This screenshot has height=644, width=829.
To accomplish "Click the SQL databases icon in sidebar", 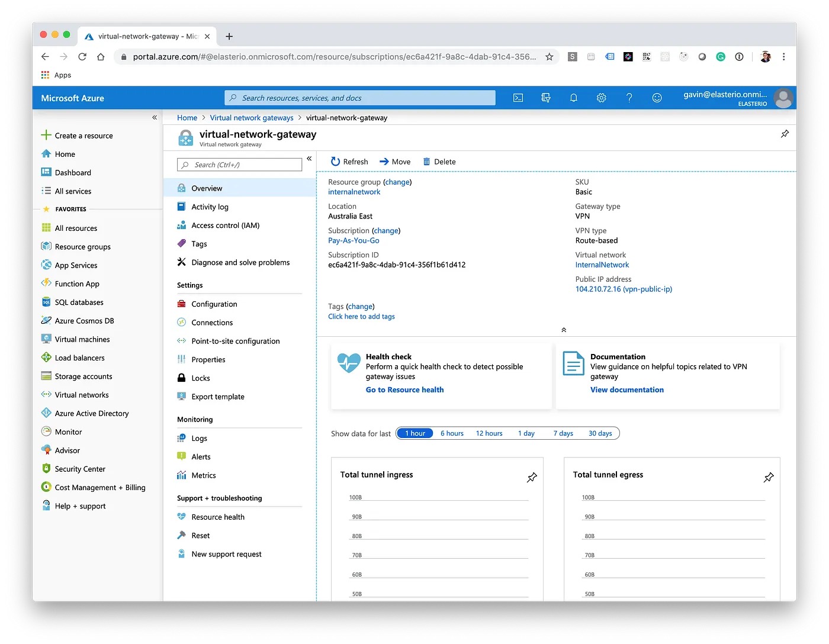I will pos(46,302).
